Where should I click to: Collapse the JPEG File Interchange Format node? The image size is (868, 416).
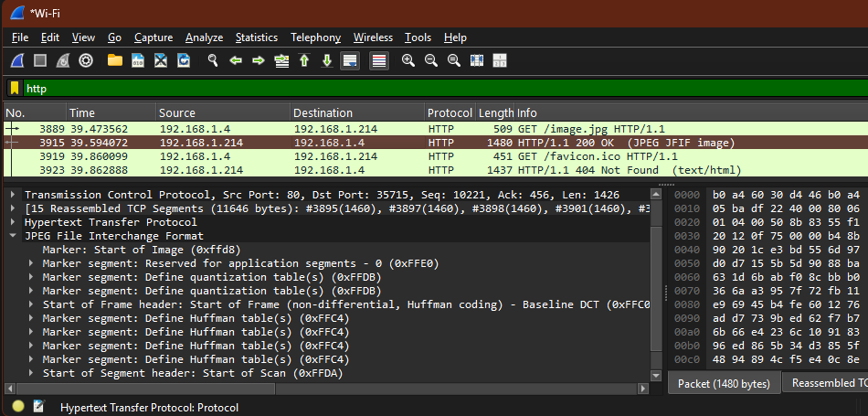[x=15, y=236]
